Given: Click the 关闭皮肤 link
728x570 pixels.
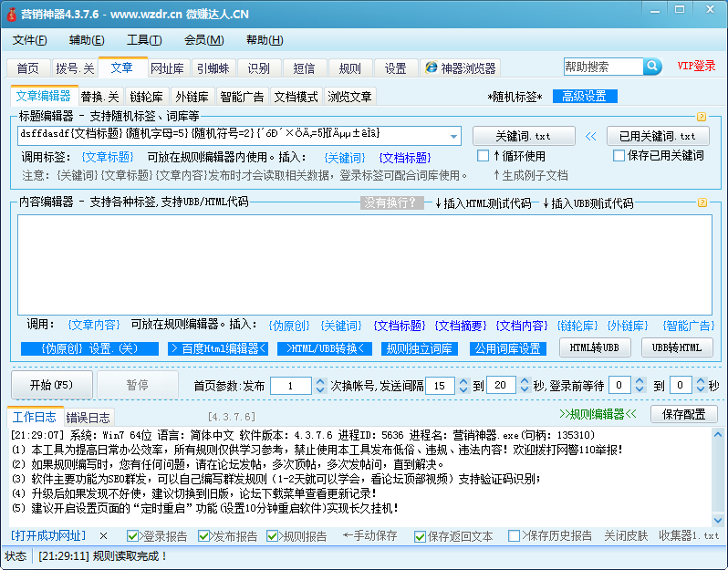Looking at the screenshot, I should click(x=626, y=536).
